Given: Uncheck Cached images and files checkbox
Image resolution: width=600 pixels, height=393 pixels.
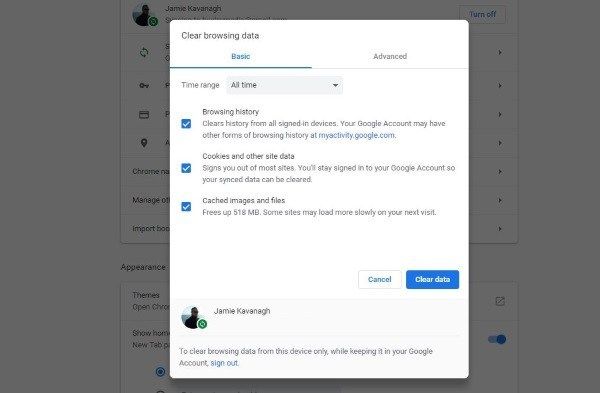Looking at the screenshot, I should coord(186,207).
